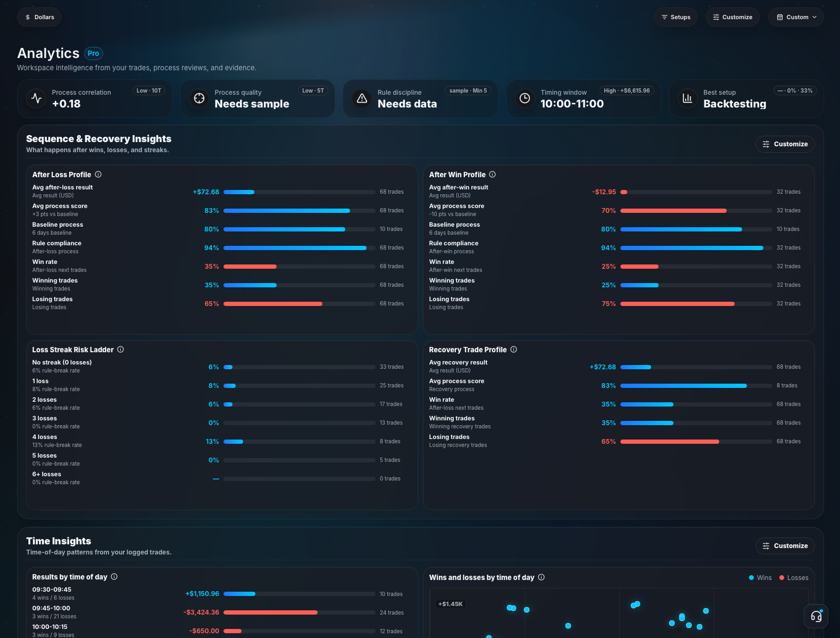Click the 4 losses 13% streak bar

click(300, 442)
